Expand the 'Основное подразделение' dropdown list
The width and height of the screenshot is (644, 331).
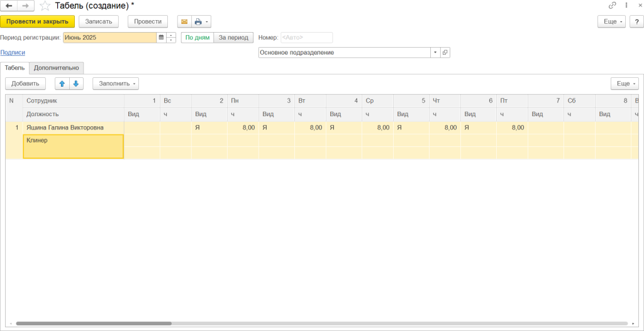click(435, 53)
